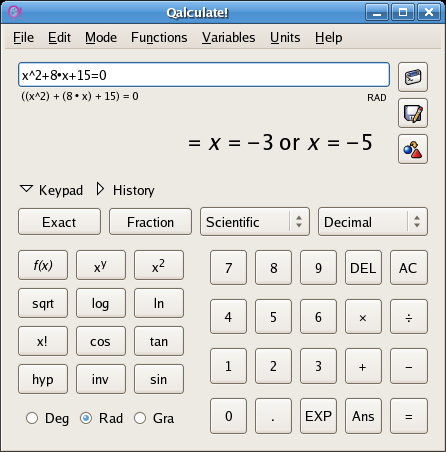Click the convert units shapes icon
446x452 pixels.
click(x=413, y=149)
